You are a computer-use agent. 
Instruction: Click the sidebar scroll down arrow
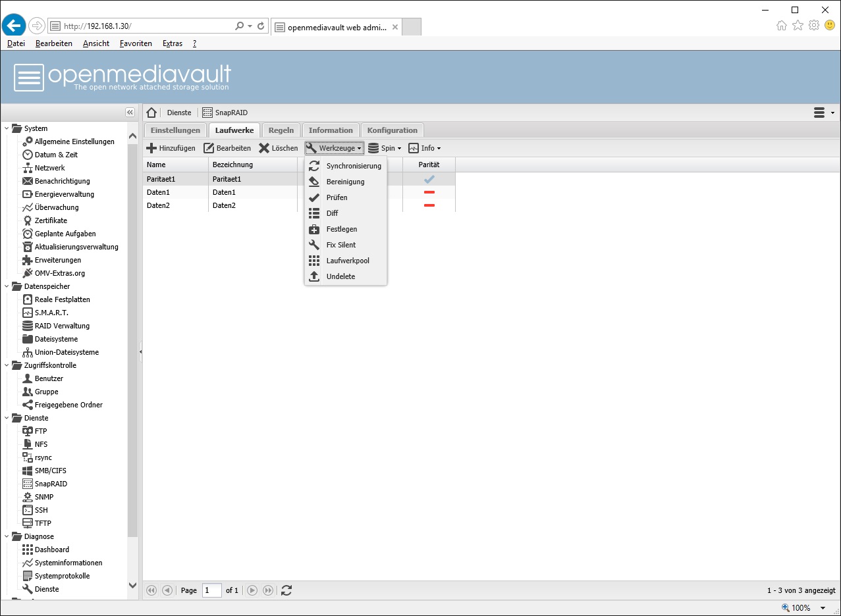pyautogui.click(x=132, y=585)
